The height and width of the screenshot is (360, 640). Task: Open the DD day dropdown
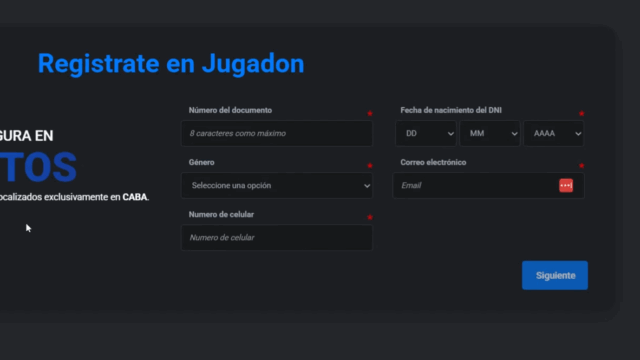(425, 133)
